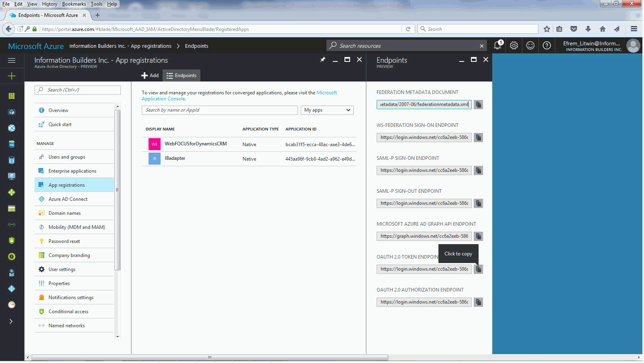Copy the WS-Federation Sign-On Endpoint URL
This screenshot has width=644, height=363.
pyautogui.click(x=478, y=138)
